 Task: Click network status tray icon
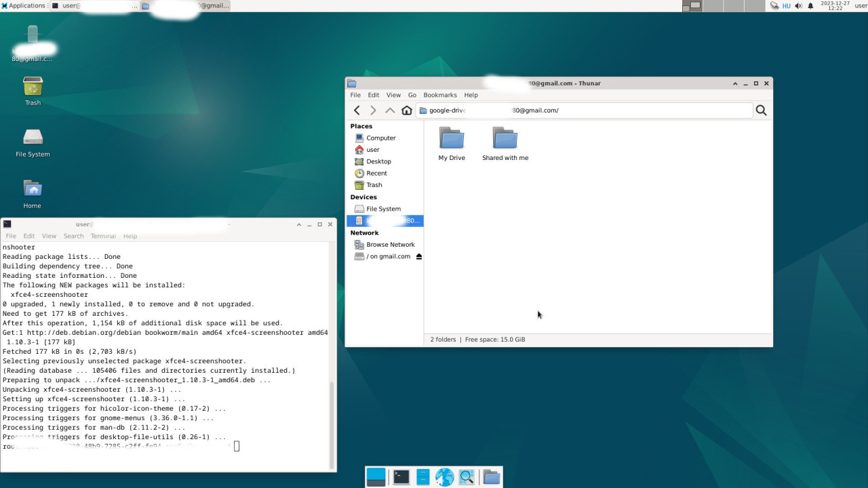774,5
